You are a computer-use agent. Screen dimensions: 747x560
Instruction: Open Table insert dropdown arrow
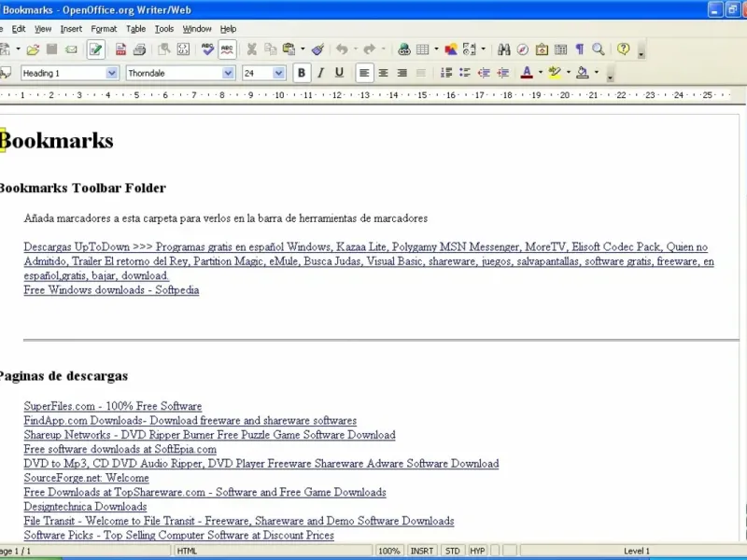(x=436, y=49)
